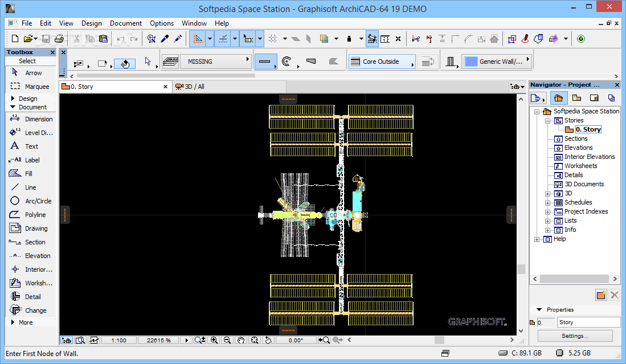Image resolution: width=626 pixels, height=364 pixels.
Task: Select the Worksheet tool
Action: (30, 283)
